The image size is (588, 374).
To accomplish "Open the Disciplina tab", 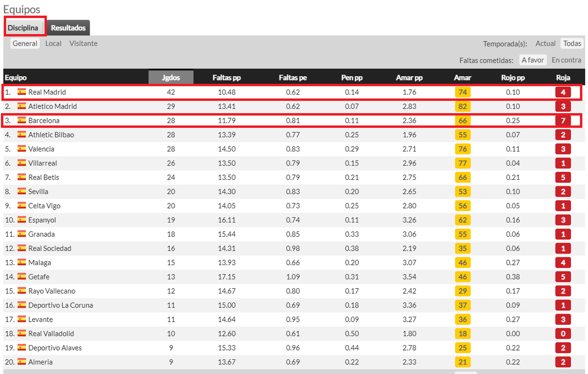I will click(x=23, y=28).
